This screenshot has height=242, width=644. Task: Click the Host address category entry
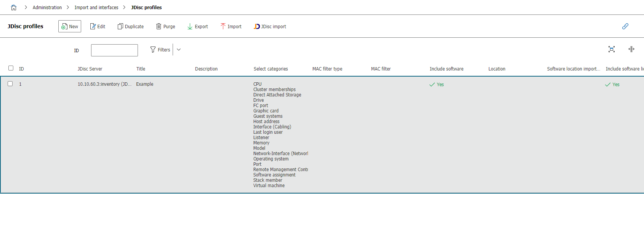266,122
